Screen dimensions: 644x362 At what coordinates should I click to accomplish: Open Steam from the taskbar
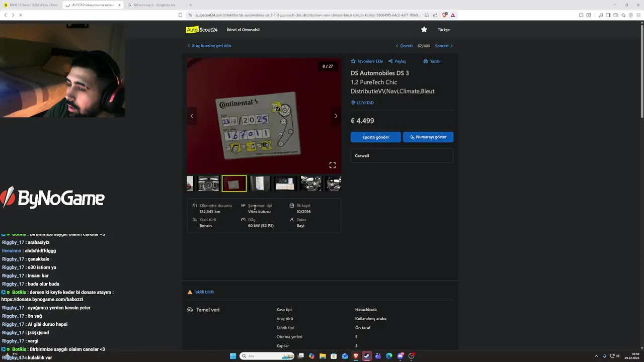(367, 356)
